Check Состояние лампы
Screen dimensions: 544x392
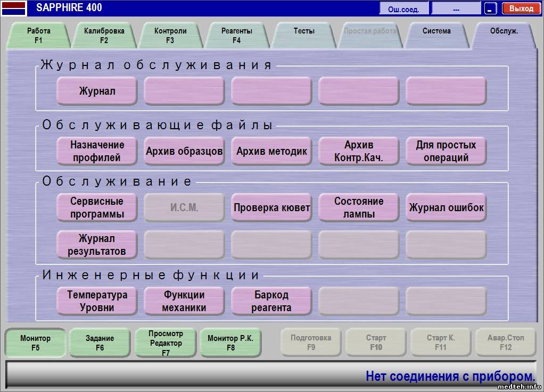(x=359, y=207)
